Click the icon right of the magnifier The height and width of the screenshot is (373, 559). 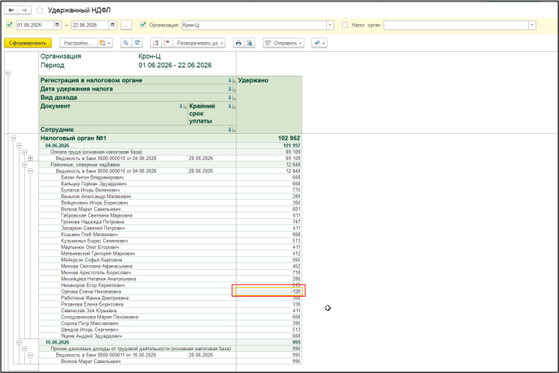click(137, 43)
